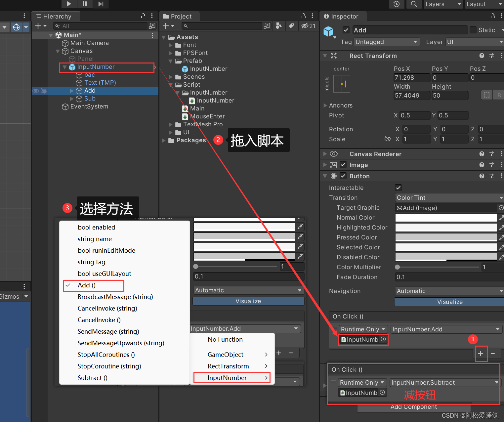Click the Hierarchy panel lock icon

pyautogui.click(x=143, y=16)
